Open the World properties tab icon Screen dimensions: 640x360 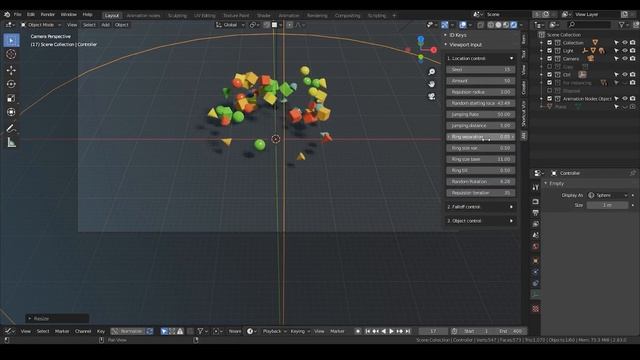[535, 247]
